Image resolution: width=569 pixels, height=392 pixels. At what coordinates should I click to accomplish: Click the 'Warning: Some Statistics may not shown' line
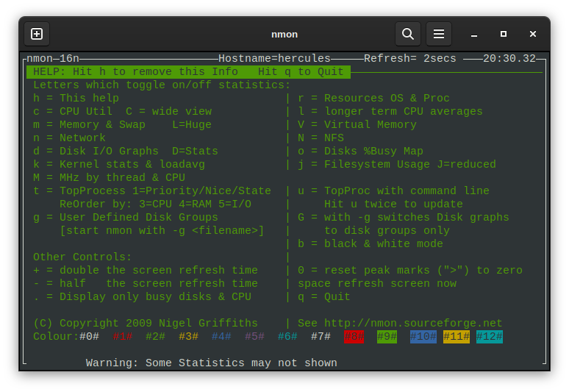pos(212,363)
